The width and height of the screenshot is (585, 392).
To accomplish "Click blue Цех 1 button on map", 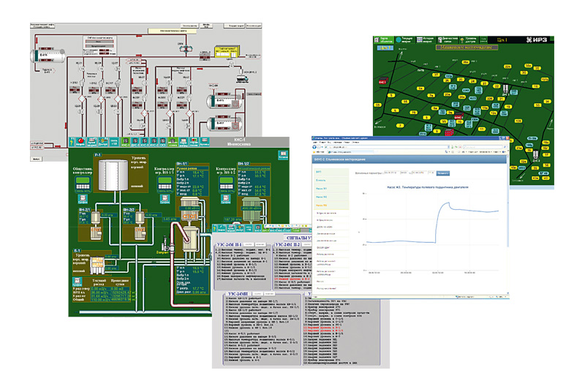I will click(x=385, y=48).
